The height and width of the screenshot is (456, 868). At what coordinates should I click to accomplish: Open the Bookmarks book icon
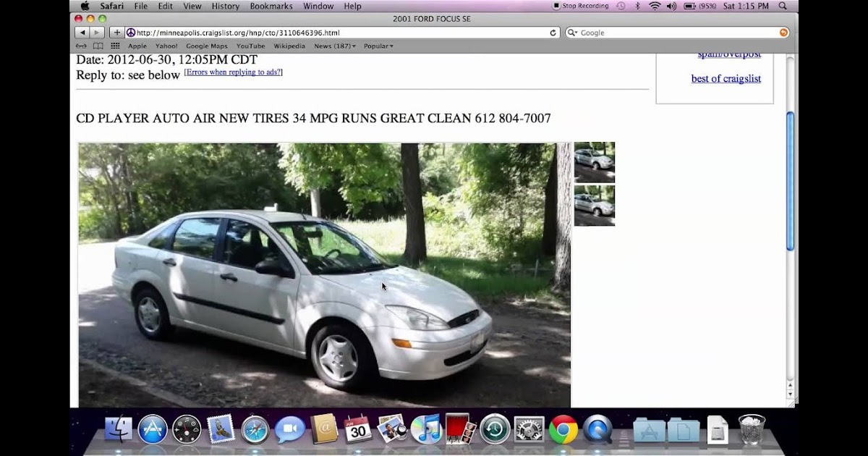click(98, 46)
